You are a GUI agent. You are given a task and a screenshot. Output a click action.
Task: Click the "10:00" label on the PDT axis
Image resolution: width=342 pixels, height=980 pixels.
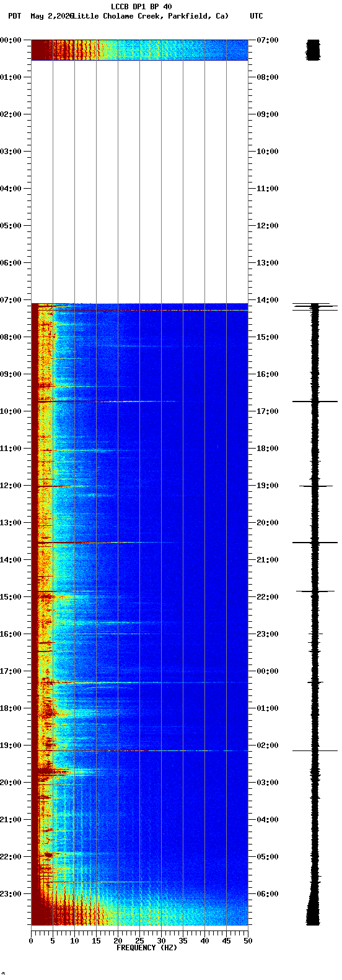(11, 411)
